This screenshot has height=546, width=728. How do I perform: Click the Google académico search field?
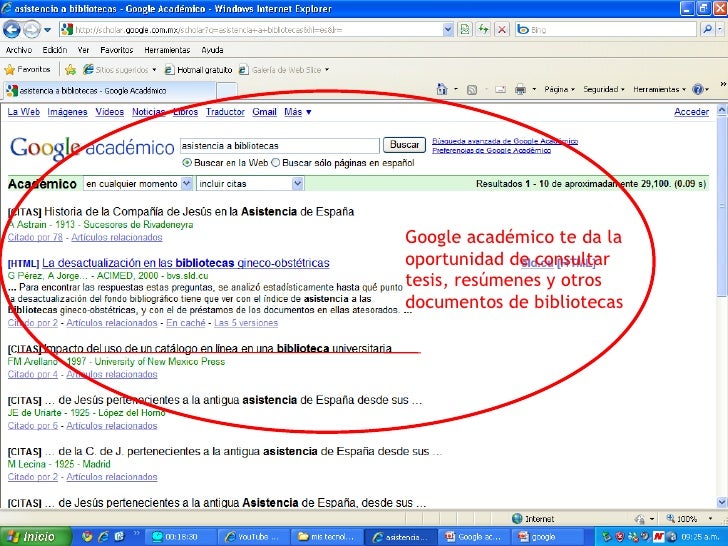(x=280, y=146)
